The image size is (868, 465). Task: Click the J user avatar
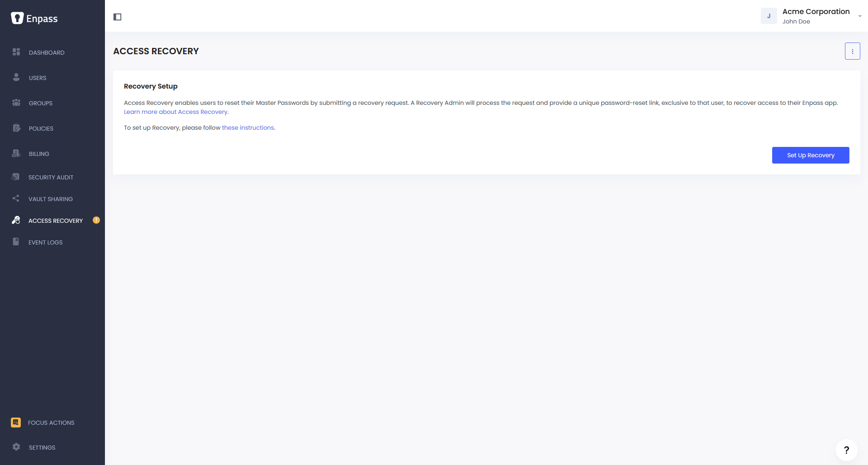769,16
